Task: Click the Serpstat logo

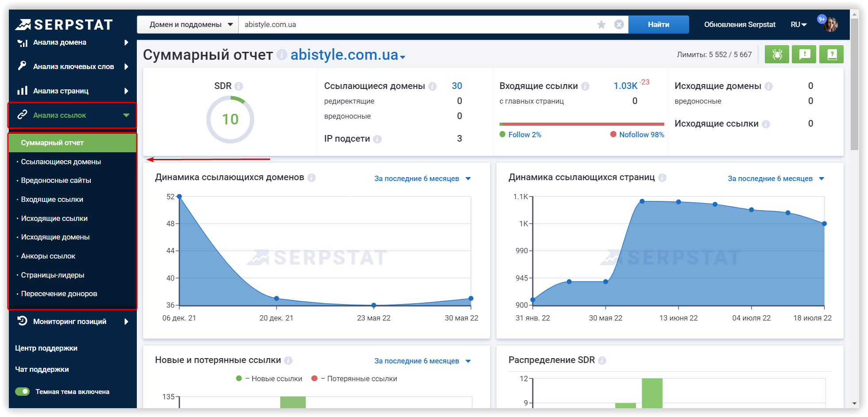Action: (x=64, y=25)
